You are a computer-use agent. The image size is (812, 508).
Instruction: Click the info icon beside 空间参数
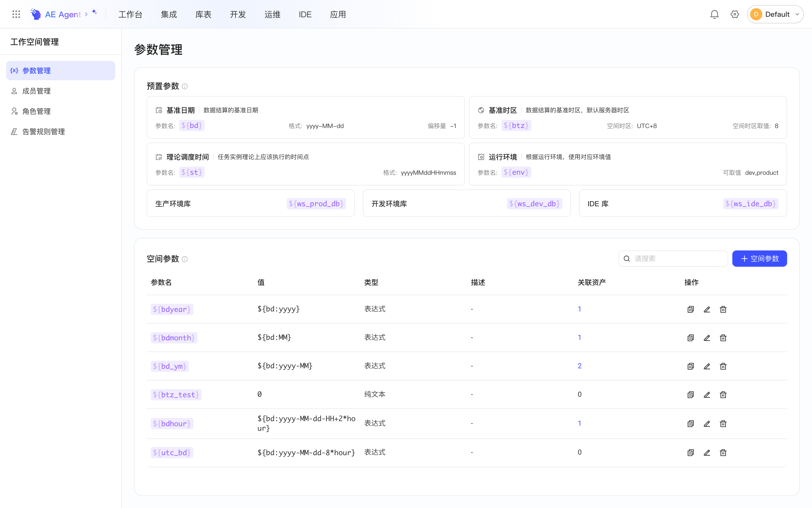tap(185, 259)
